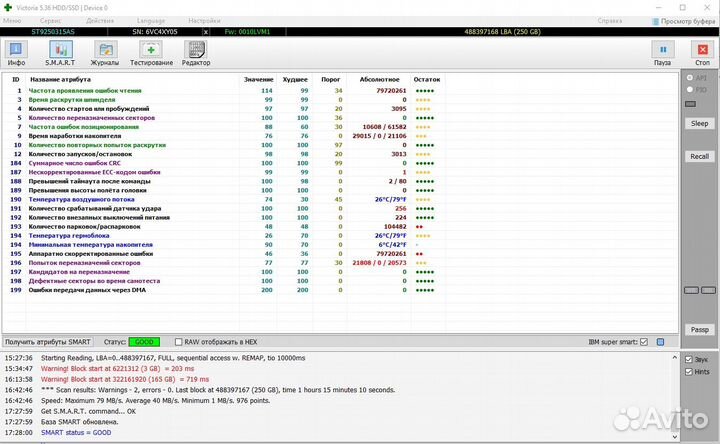The width and height of the screenshot is (720, 444).
Task: Open the Журналы logs section
Action: (x=105, y=52)
